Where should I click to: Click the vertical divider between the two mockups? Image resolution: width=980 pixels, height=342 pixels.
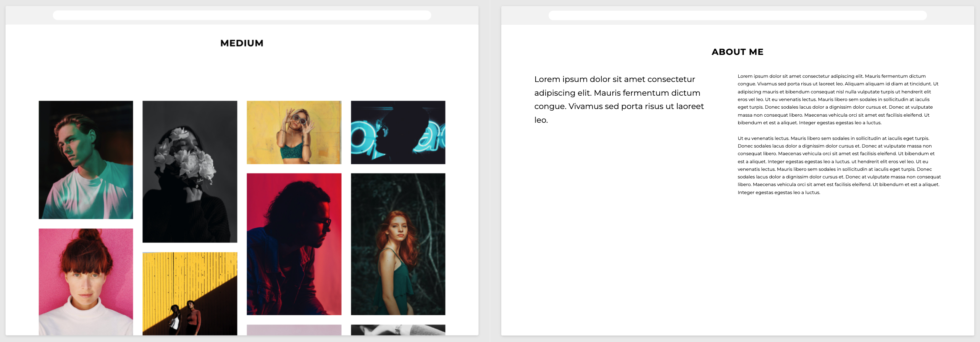click(x=490, y=172)
